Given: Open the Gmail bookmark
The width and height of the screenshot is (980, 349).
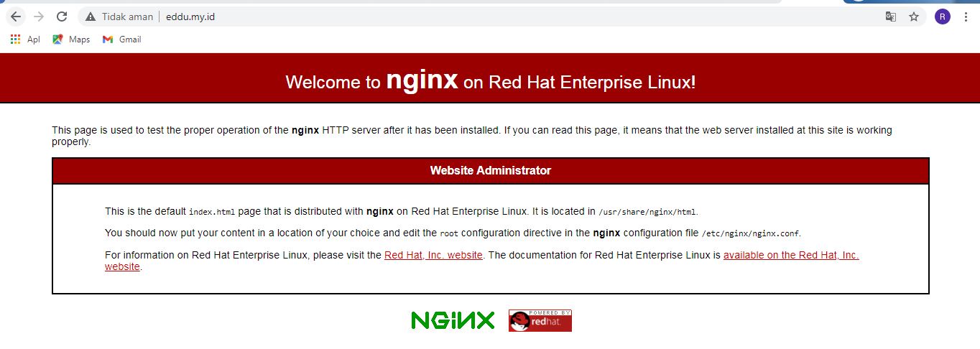Looking at the screenshot, I should click(121, 39).
